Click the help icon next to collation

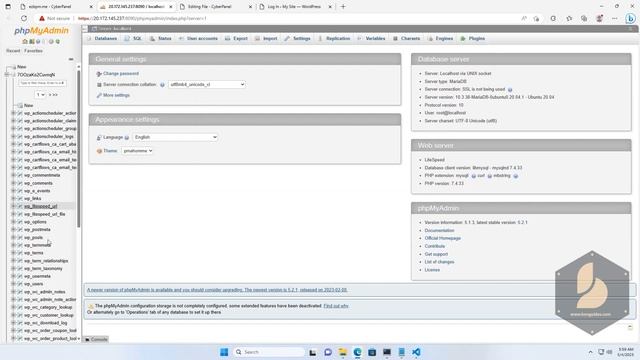162,85
